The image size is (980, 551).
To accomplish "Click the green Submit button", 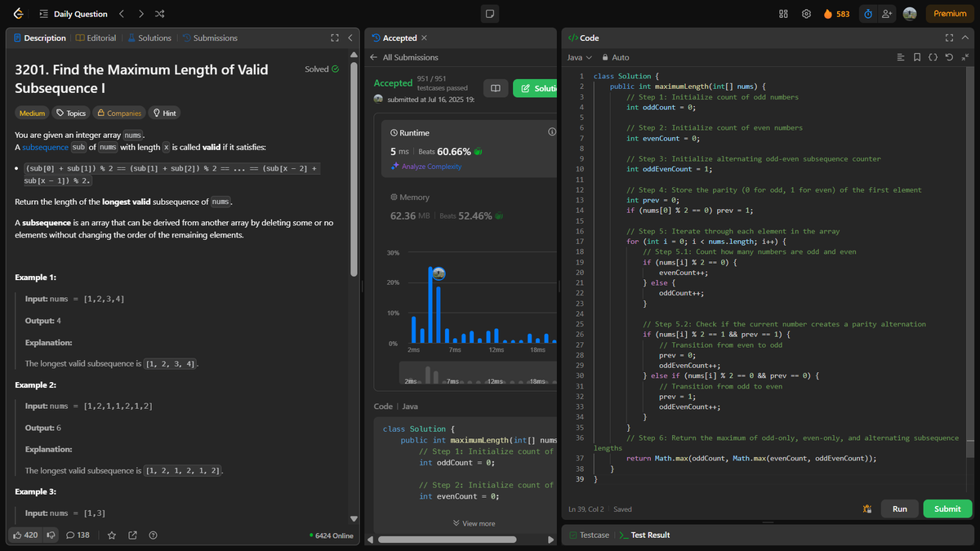I will coord(947,509).
